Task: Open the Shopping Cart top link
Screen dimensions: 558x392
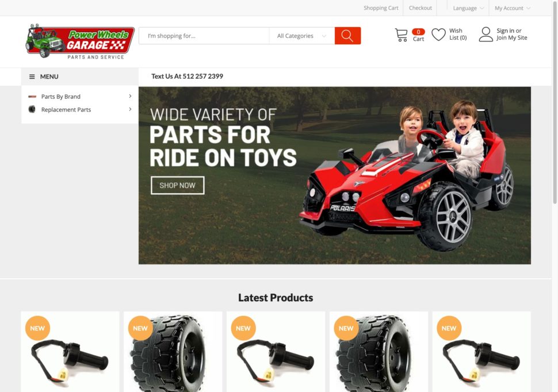Action: (x=381, y=8)
